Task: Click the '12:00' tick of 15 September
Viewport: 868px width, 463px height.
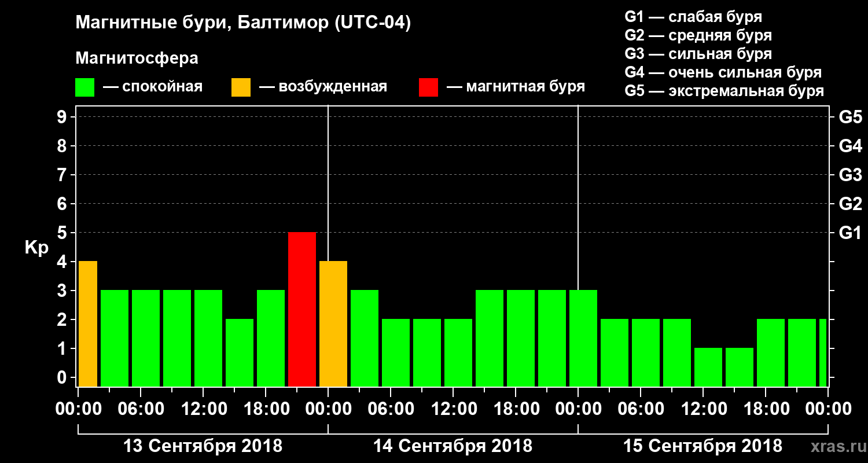Action: (703, 409)
